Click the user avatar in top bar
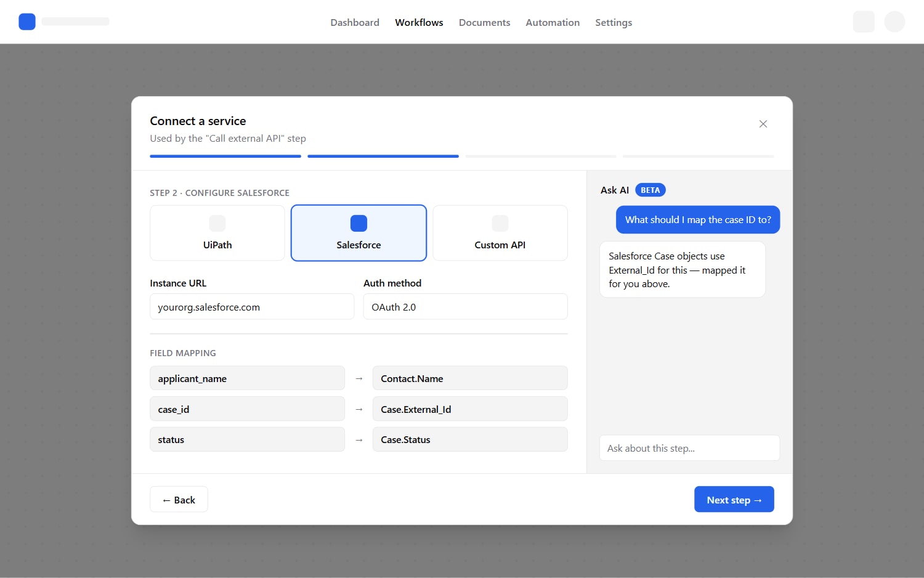Viewport: 924px width, 578px height. [894, 22]
